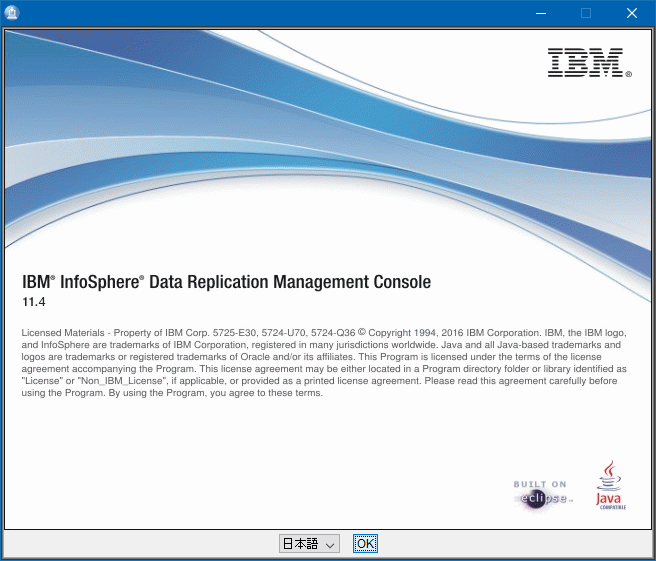Click the product title InfoSphere Data Replication text
This screenshot has height=561, width=656.
tap(226, 282)
